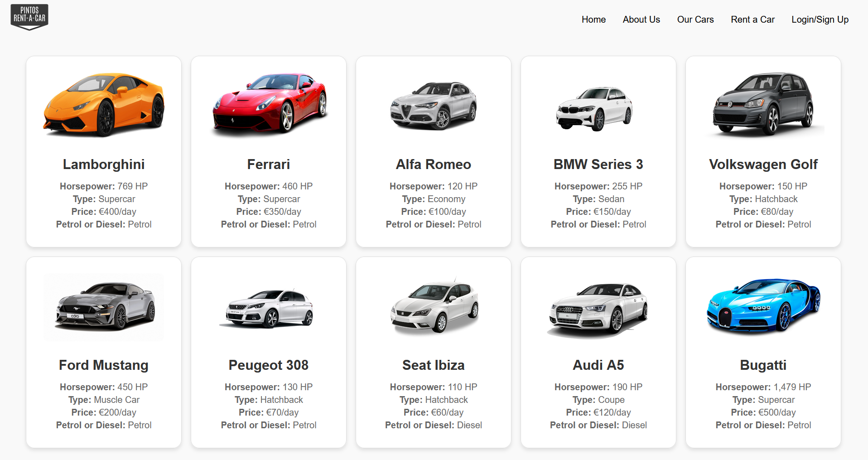
Task: Click the Type: Sedan line
Action: pyautogui.click(x=598, y=199)
